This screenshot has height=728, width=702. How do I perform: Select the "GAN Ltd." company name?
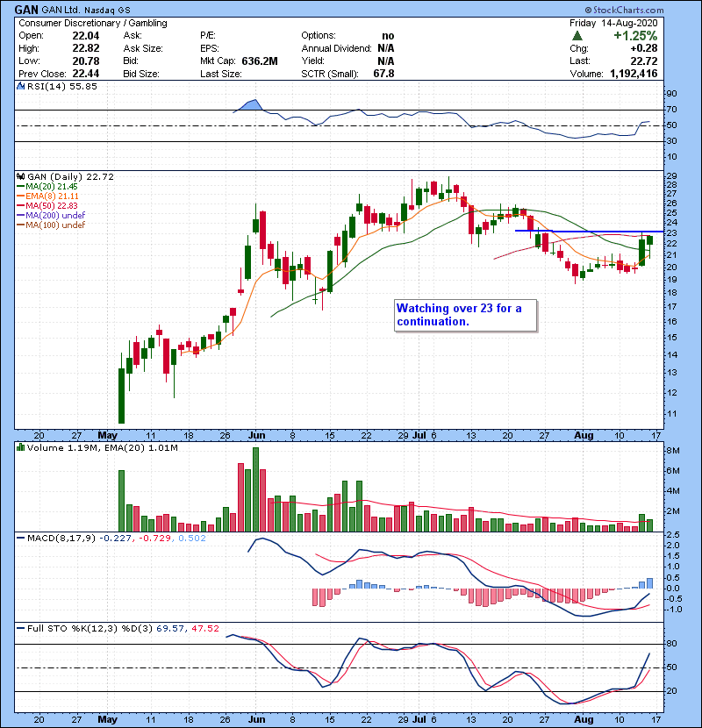point(61,10)
